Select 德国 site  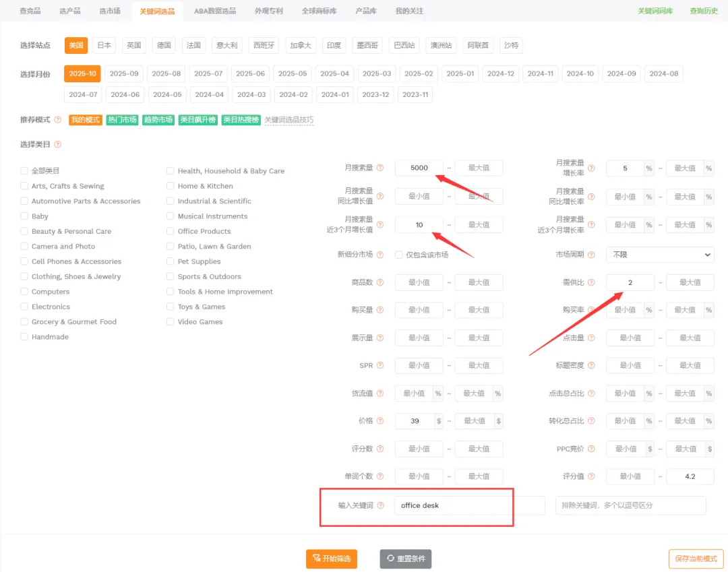pos(164,45)
